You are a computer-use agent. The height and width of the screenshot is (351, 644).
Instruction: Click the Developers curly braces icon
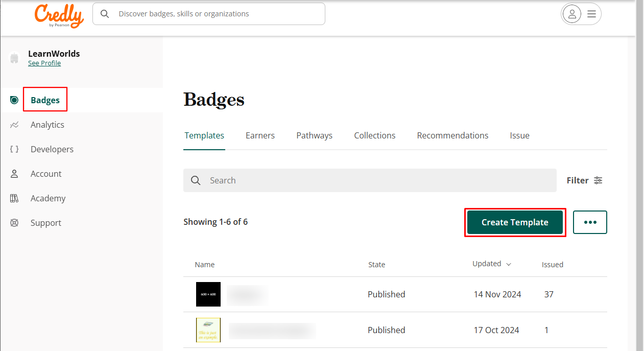click(14, 149)
